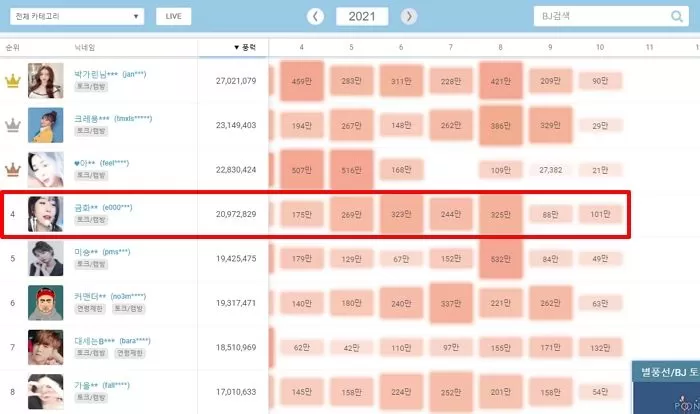Open 대세는B*** (bara****) nickname link

pos(112,341)
